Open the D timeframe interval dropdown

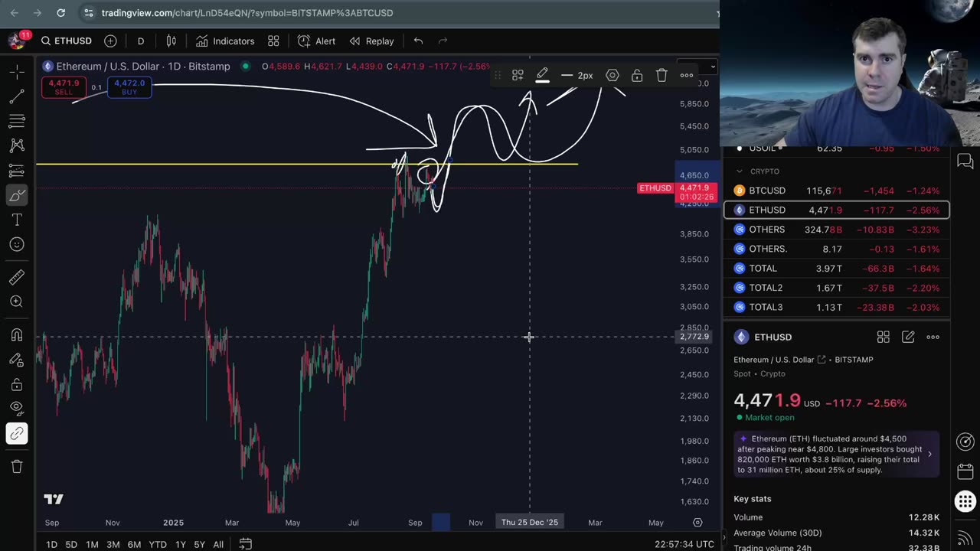(x=141, y=41)
